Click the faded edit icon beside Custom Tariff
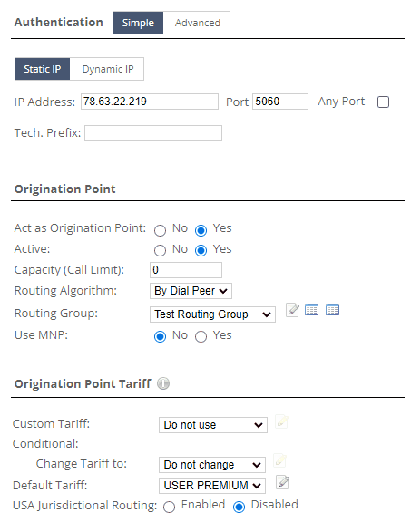The height and width of the screenshot is (532, 411). (x=281, y=421)
